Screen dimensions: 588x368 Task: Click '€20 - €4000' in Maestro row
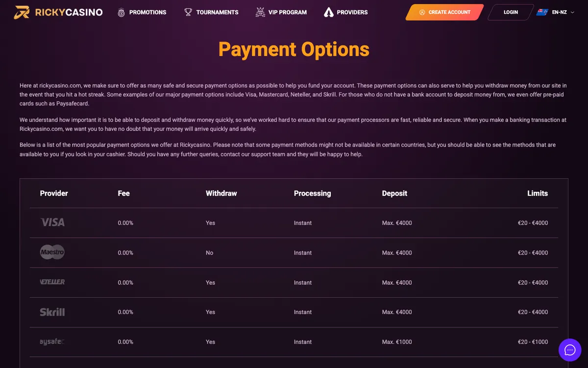click(x=533, y=253)
